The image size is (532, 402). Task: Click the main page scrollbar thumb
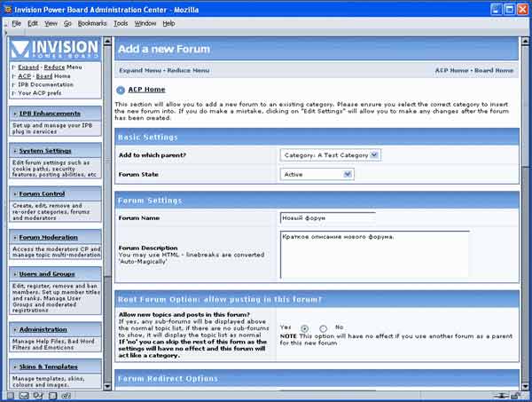pyautogui.click(x=525, y=106)
